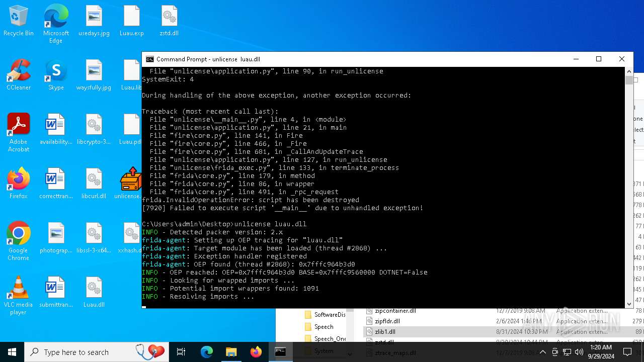Open the clock showing 1:20 AM
The image size is (644, 362).
pyautogui.click(x=600, y=352)
